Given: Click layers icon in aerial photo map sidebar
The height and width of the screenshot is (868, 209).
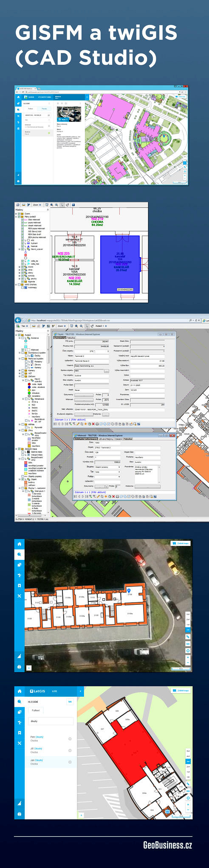Looking at the screenshot, I should 20,565.
